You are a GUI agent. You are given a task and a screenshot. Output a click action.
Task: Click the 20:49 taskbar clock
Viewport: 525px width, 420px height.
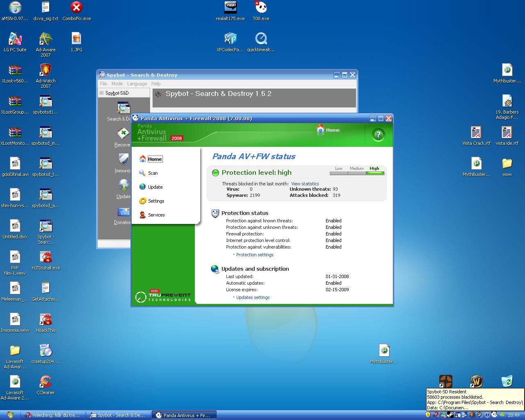(x=514, y=415)
